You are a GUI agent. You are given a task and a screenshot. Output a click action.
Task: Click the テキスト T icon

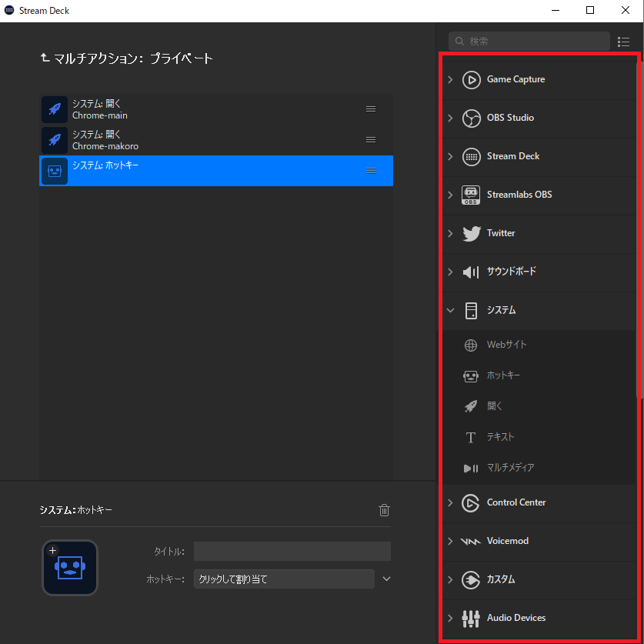471,437
